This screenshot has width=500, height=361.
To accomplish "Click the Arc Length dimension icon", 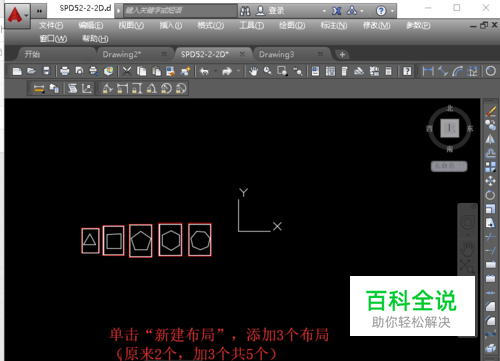I will [458, 71].
